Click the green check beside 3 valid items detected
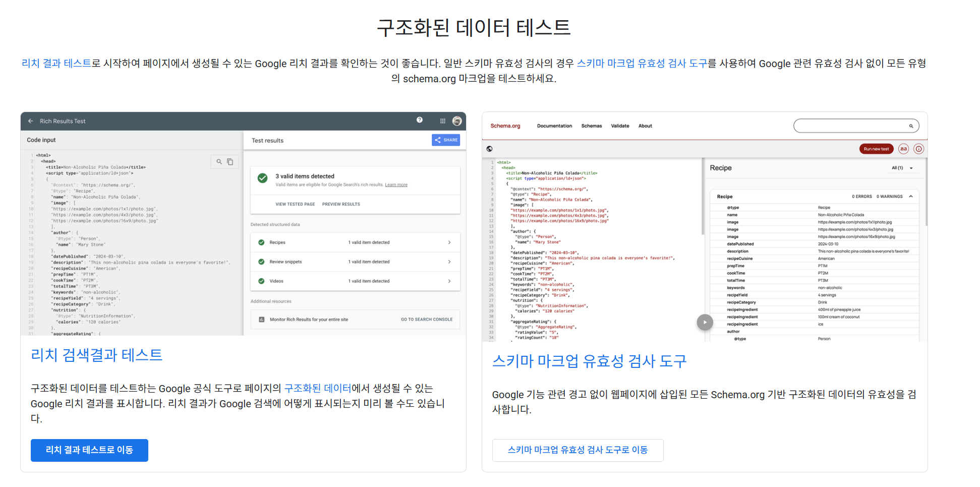Viewport: 980px width, 487px height. [263, 178]
